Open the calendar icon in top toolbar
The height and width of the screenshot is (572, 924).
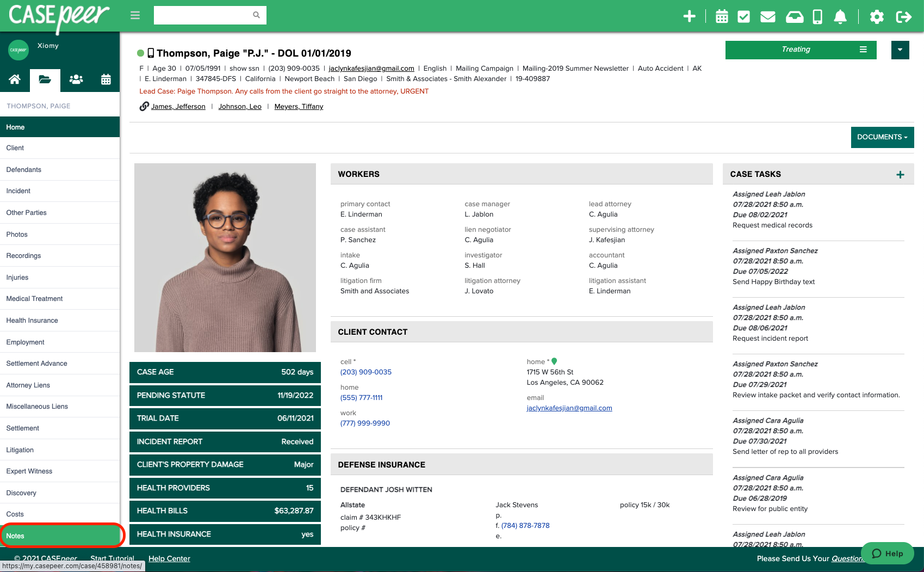click(721, 16)
